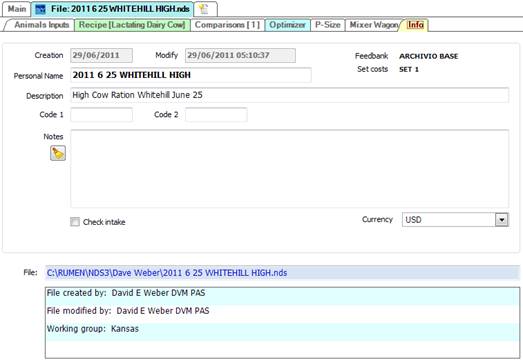Go to the Comparisons tab
The height and width of the screenshot is (362, 523).
[227, 25]
